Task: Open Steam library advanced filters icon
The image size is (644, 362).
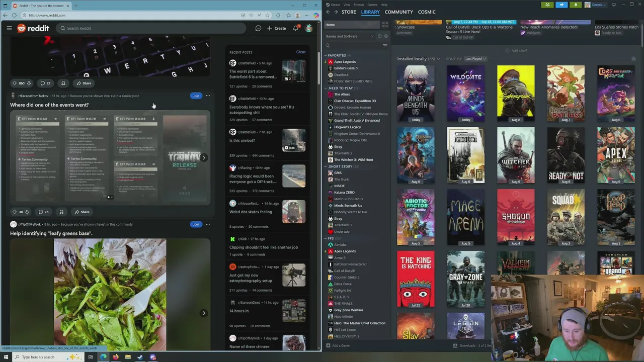Action: pos(385,46)
